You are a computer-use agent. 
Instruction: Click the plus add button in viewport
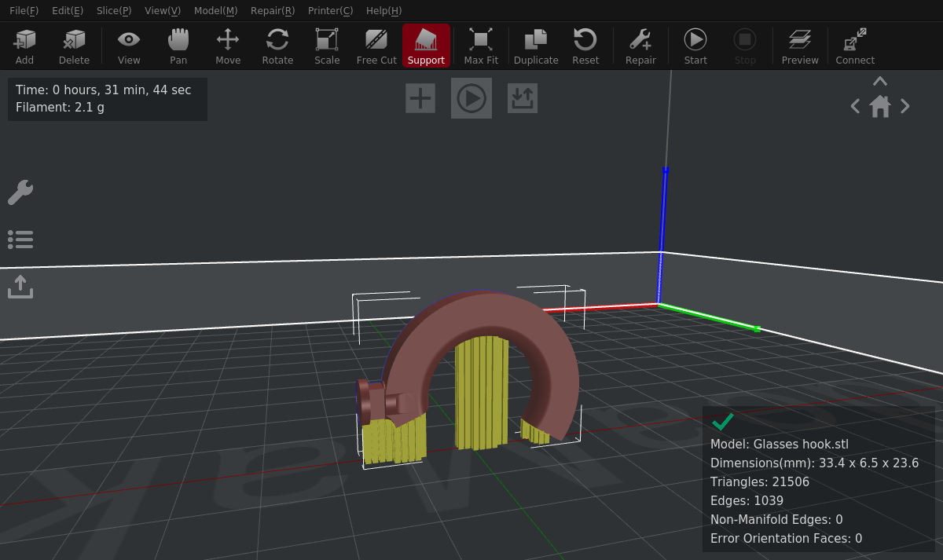[x=420, y=98]
